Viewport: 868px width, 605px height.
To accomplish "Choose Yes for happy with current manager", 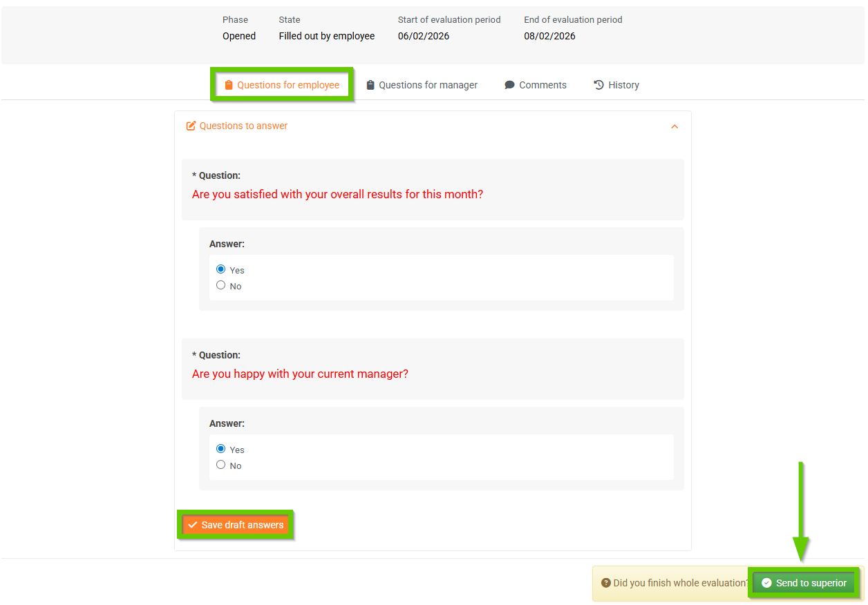I will click(221, 449).
